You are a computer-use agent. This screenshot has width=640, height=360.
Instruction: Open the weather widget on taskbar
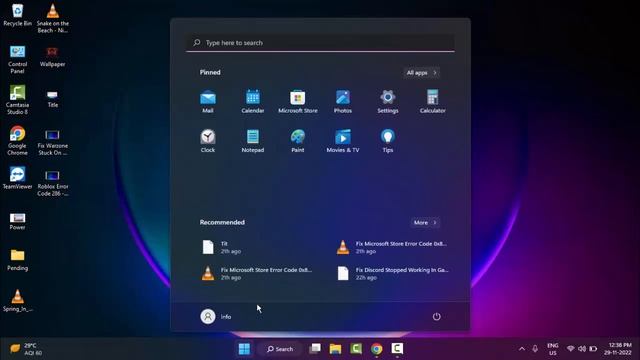26,349
